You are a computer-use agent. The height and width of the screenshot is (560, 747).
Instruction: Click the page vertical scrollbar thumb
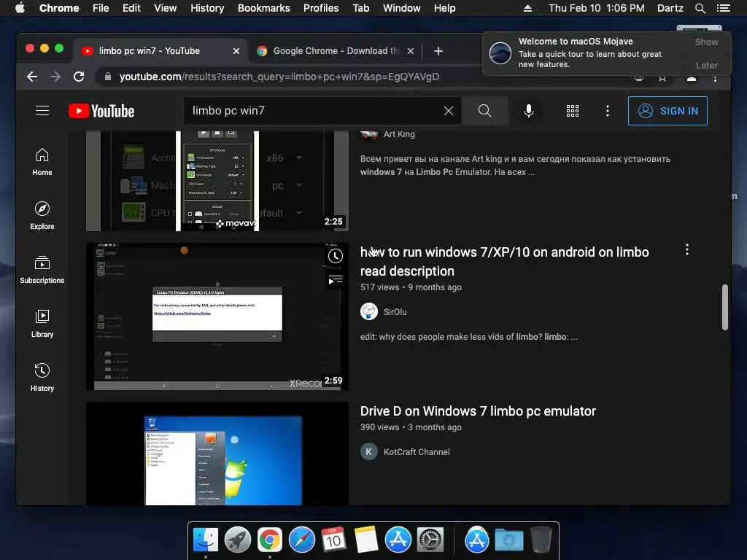click(x=724, y=307)
